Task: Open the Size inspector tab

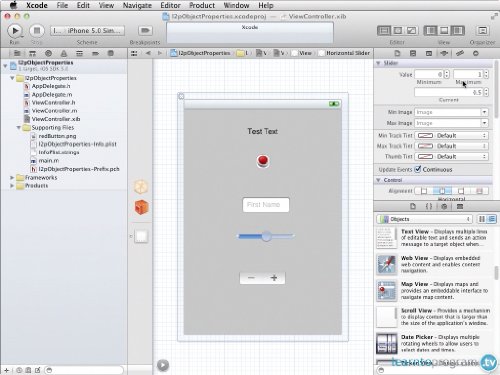Action: (460, 53)
